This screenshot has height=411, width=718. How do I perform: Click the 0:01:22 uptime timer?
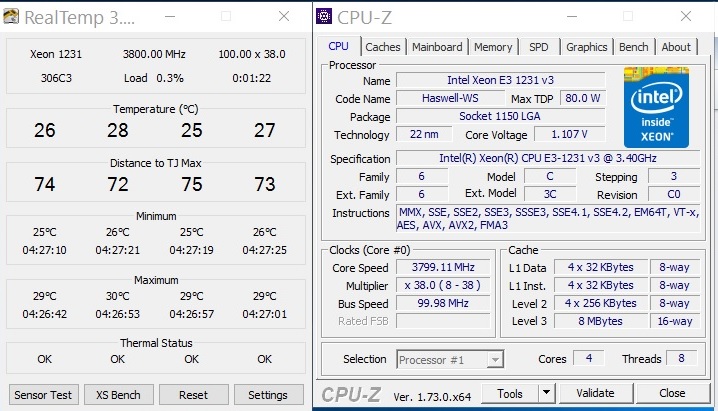click(x=251, y=78)
